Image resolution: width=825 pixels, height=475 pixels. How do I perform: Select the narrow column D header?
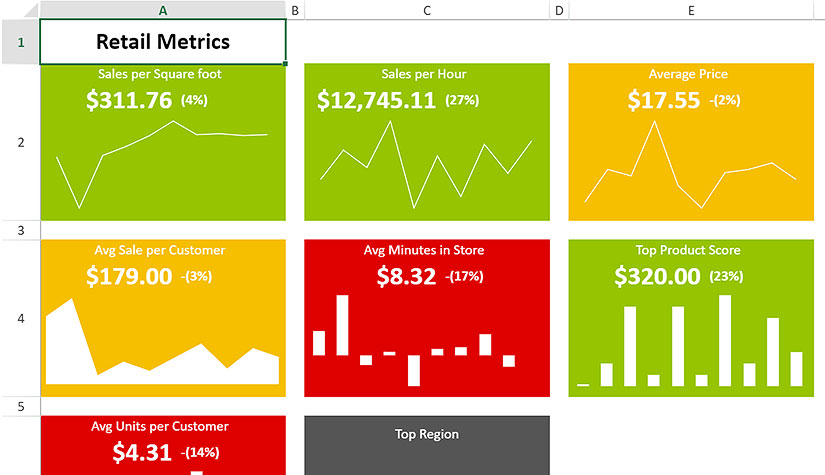pos(559,10)
